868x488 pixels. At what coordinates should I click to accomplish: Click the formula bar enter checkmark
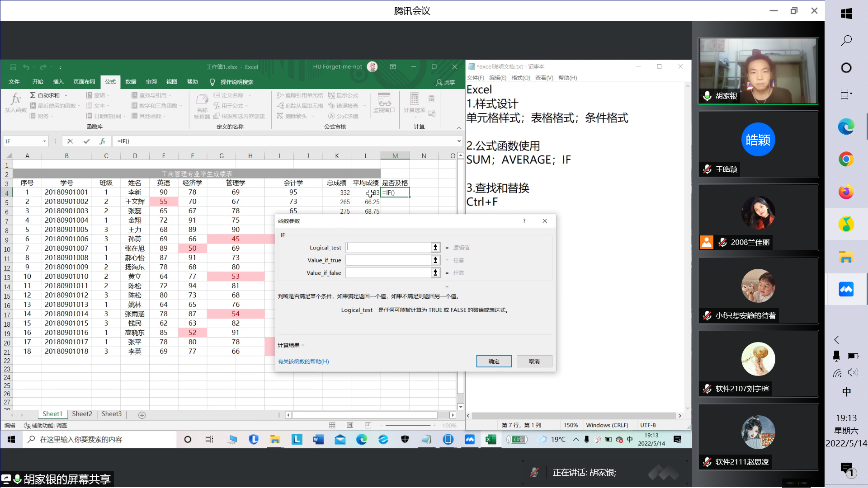click(86, 141)
